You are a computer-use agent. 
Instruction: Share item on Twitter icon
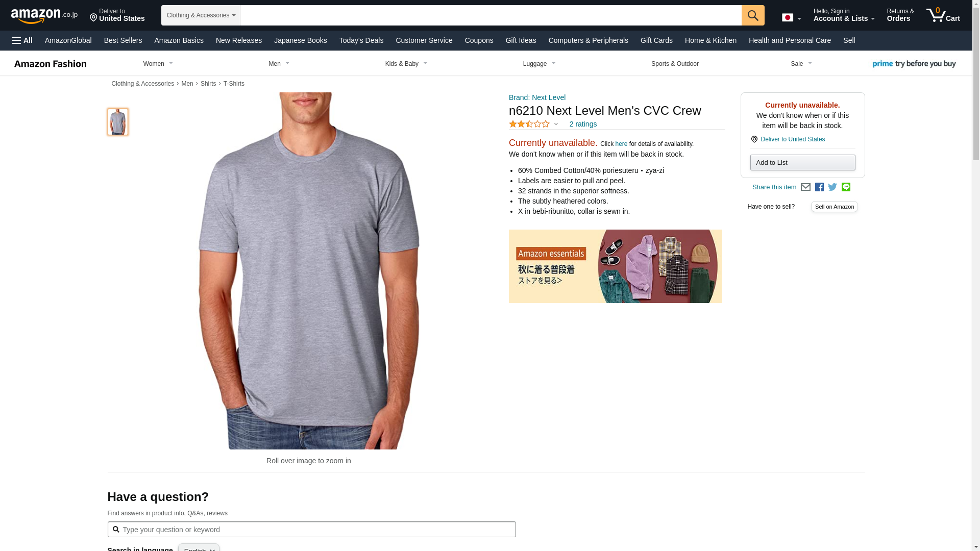click(x=832, y=187)
